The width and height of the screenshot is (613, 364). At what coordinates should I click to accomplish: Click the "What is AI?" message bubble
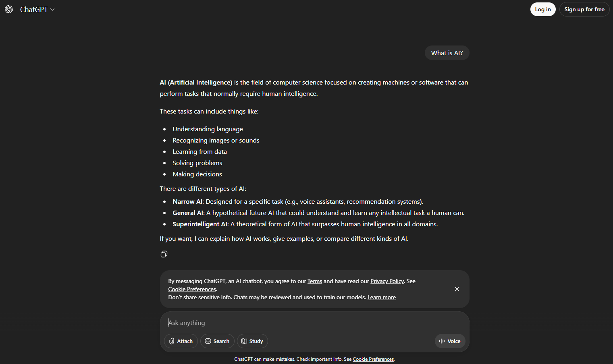pos(447,53)
